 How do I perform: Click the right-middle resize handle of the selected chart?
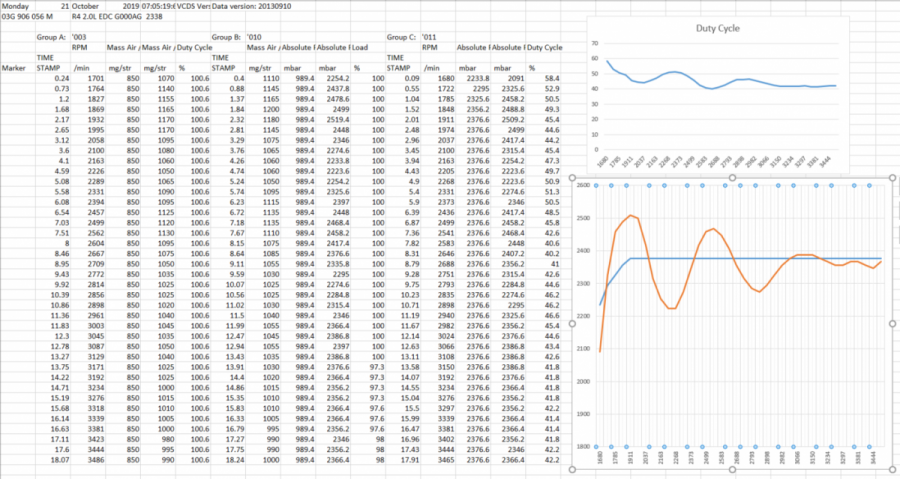[x=892, y=324]
